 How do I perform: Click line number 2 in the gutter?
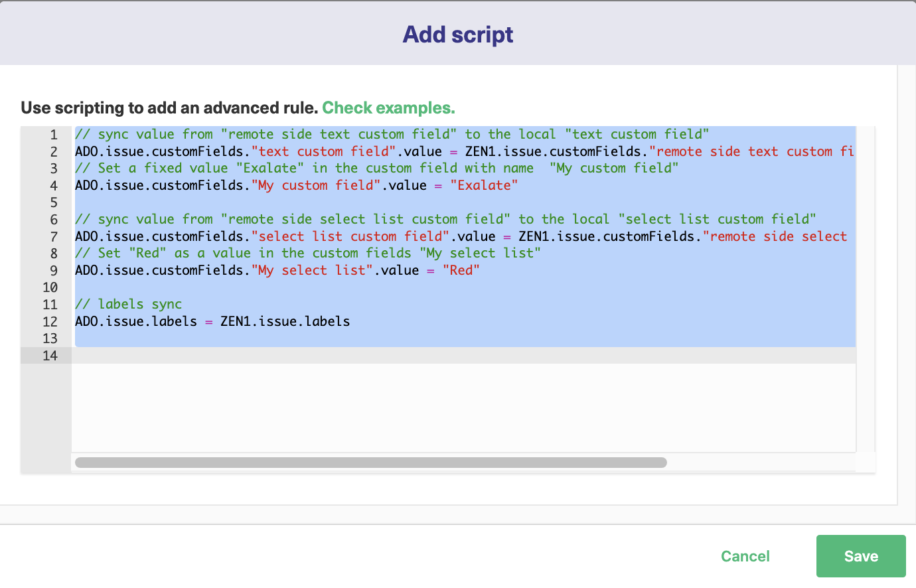pos(54,152)
